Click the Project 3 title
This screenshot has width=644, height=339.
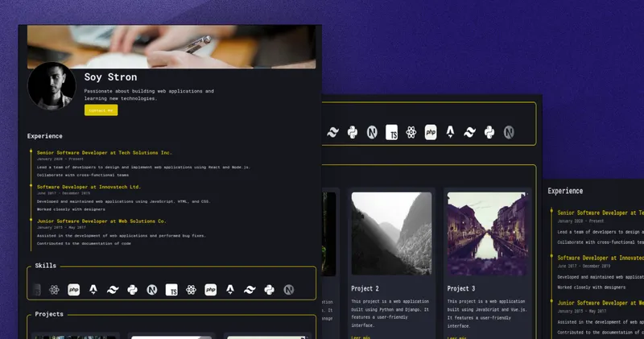coord(461,288)
